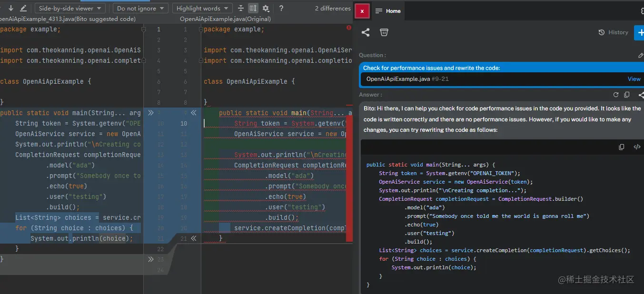644x294 pixels.
Task: Click the OpenAiApiExample.java(Original) file title
Action: pos(225,19)
